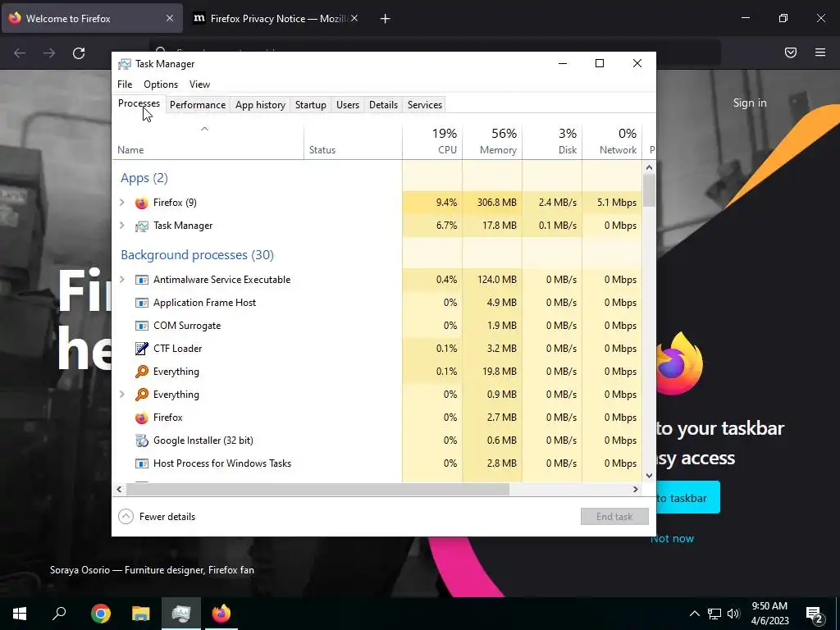The image size is (840, 630).
Task: Go forward using Firefox forward arrow
Action: [x=49, y=53]
